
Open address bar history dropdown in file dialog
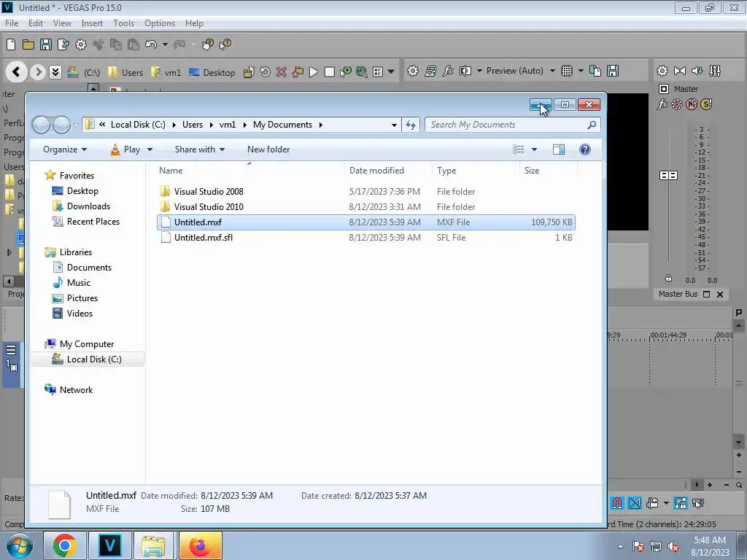(394, 125)
